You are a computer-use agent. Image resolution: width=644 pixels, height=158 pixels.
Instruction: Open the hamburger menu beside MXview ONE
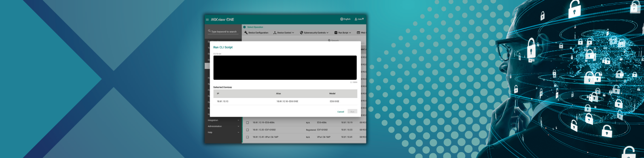[x=207, y=19]
